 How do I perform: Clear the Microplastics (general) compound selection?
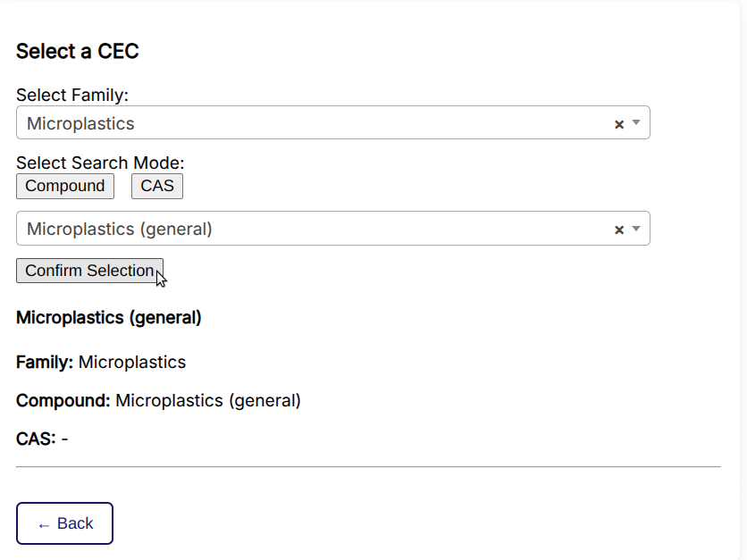[x=619, y=229]
